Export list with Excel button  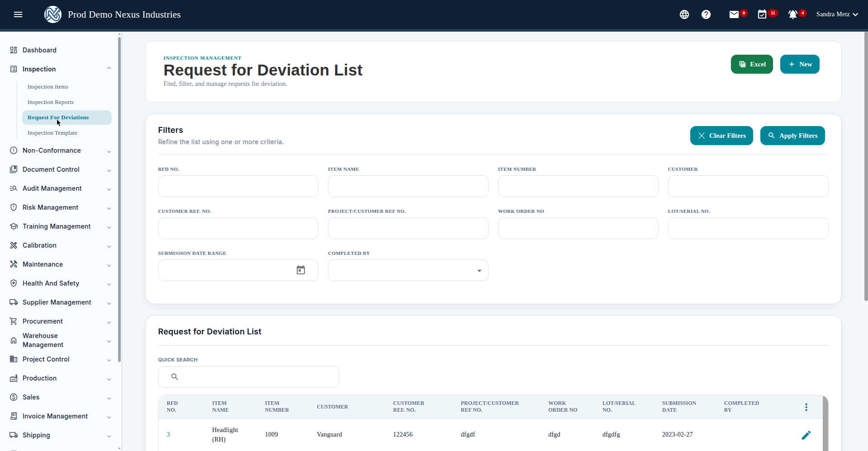pyautogui.click(x=752, y=64)
